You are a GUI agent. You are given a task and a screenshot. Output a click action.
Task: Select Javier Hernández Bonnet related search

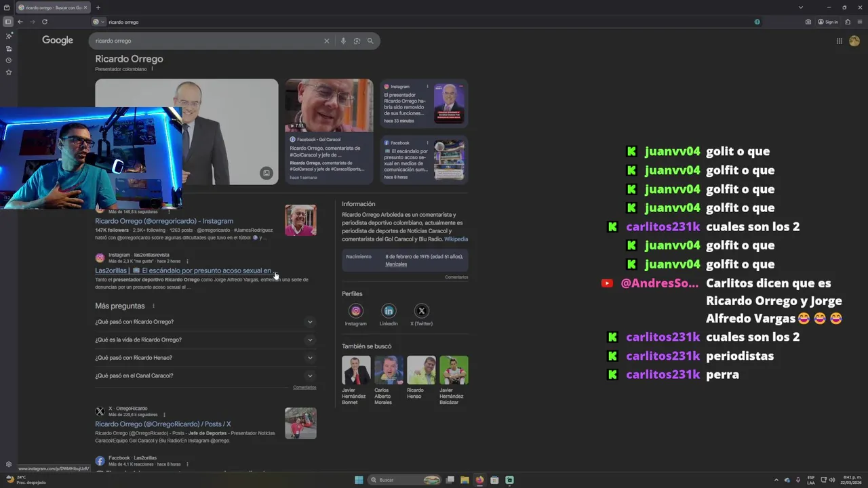[x=356, y=380]
